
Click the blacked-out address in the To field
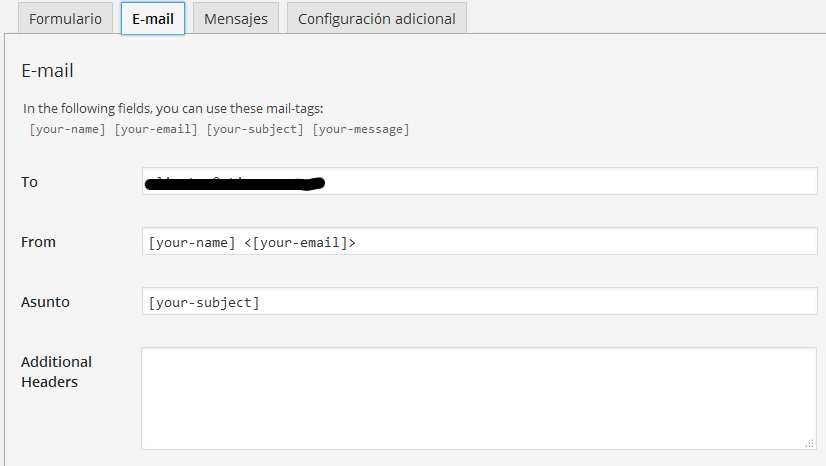point(235,183)
